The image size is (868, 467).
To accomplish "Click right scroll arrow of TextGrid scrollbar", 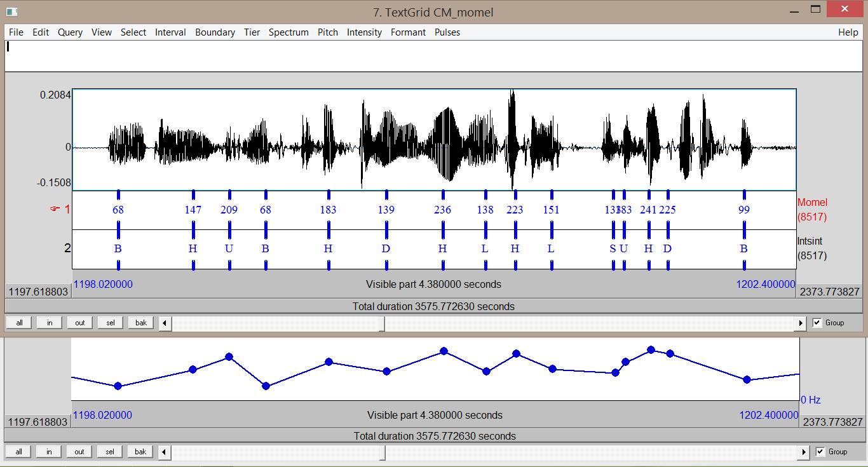I will [801, 323].
